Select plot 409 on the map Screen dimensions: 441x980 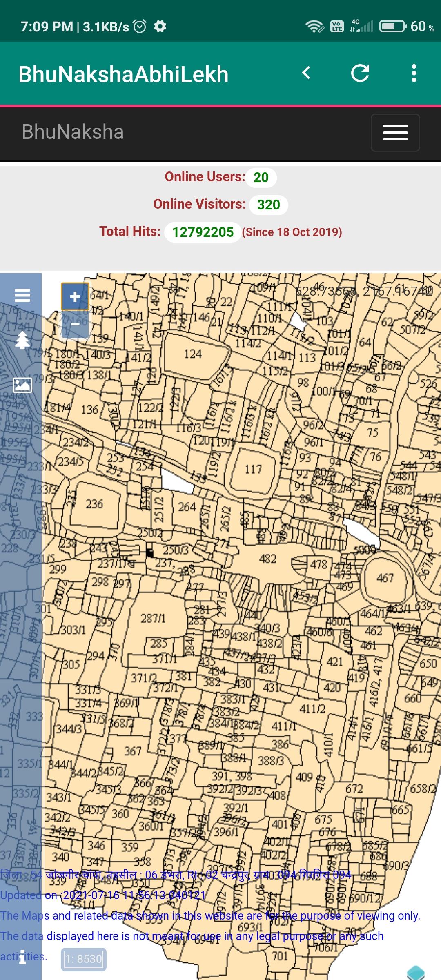[304, 777]
